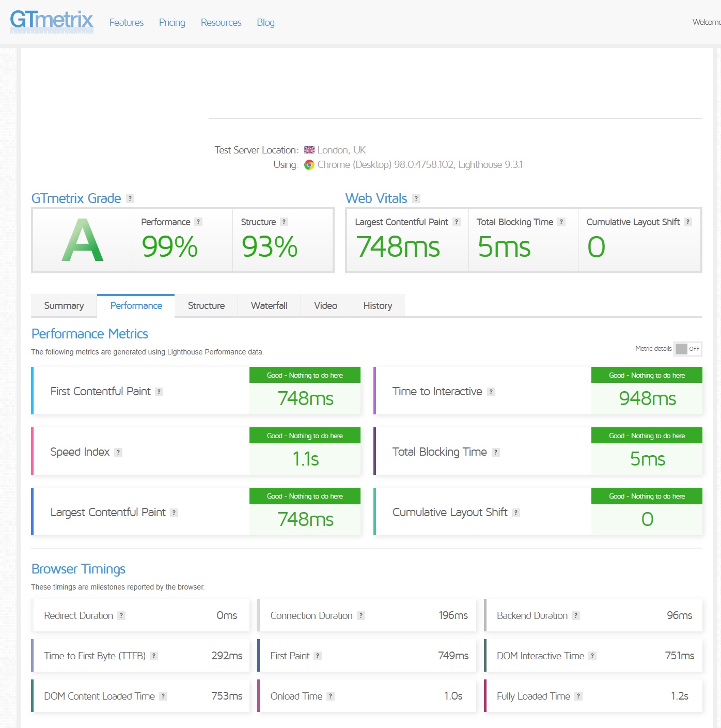Screen dimensions: 721x728
Task: Open the help icon next to Web Vitals
Action: click(416, 198)
